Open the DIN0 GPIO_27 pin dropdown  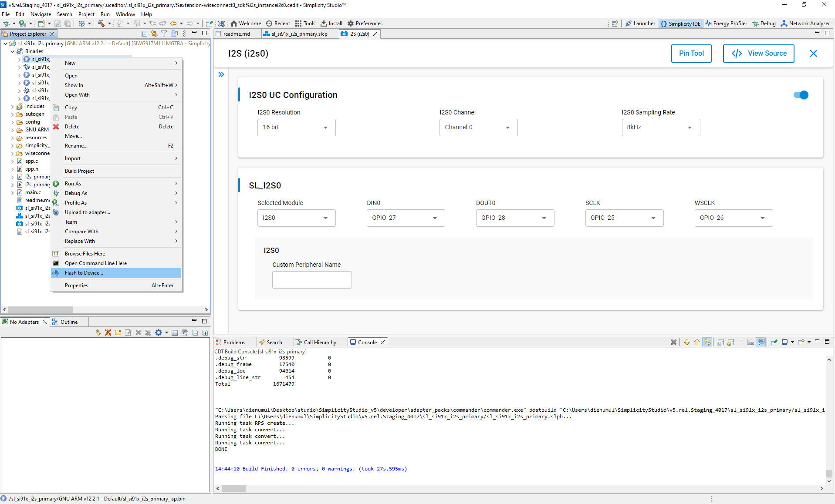(x=405, y=218)
